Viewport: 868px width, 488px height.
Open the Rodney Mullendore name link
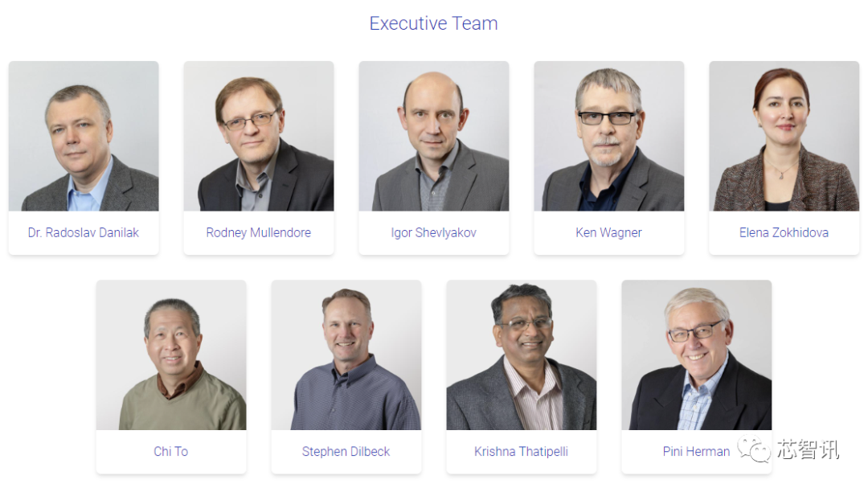point(259,232)
